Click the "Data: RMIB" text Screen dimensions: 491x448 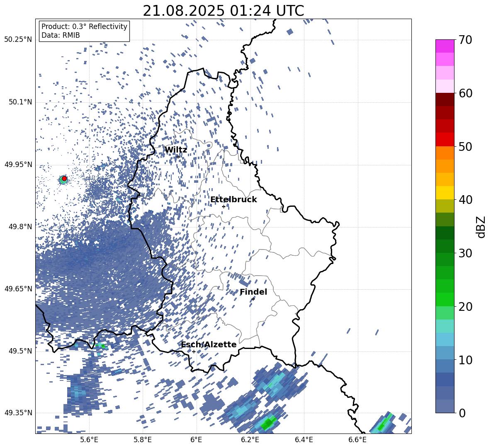coord(61,35)
